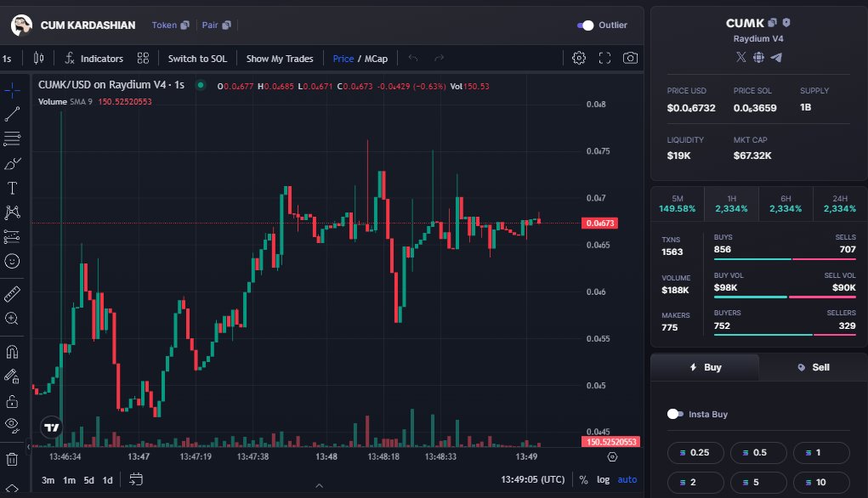868x498 pixels.
Task: Select the 0.5 SOL buy amount
Action: (x=758, y=453)
